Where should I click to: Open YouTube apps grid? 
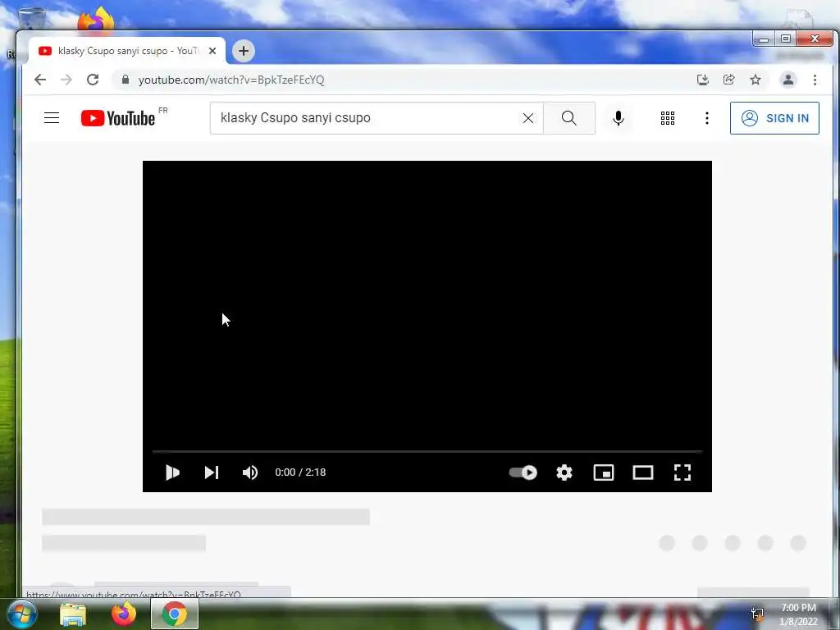tap(668, 118)
